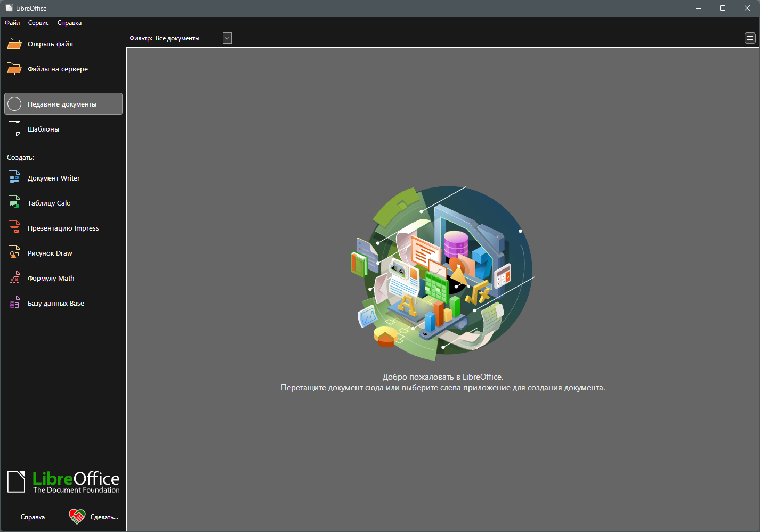Click the Сделать... donate button
760x532 pixels.
point(94,517)
